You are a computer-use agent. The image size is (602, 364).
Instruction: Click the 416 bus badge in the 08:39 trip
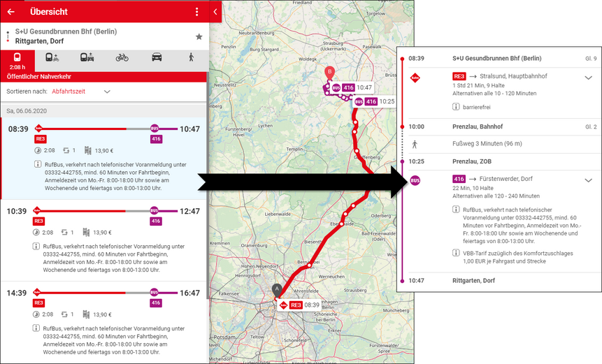click(156, 139)
